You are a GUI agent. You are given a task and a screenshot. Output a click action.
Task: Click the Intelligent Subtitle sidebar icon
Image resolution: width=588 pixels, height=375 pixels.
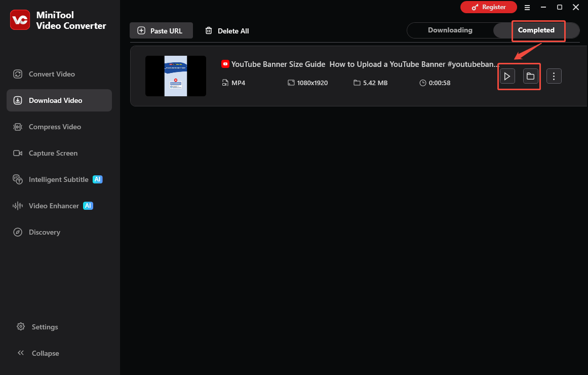coord(18,179)
